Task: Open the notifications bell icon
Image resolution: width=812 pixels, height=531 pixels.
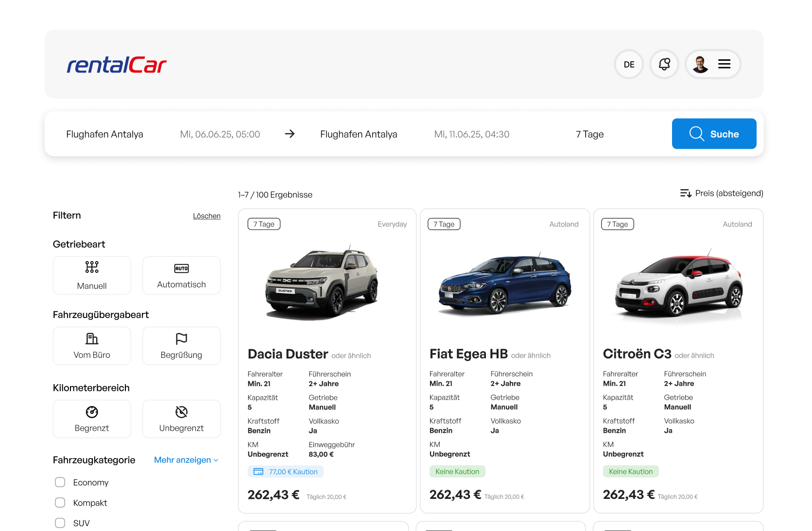Action: click(664, 64)
